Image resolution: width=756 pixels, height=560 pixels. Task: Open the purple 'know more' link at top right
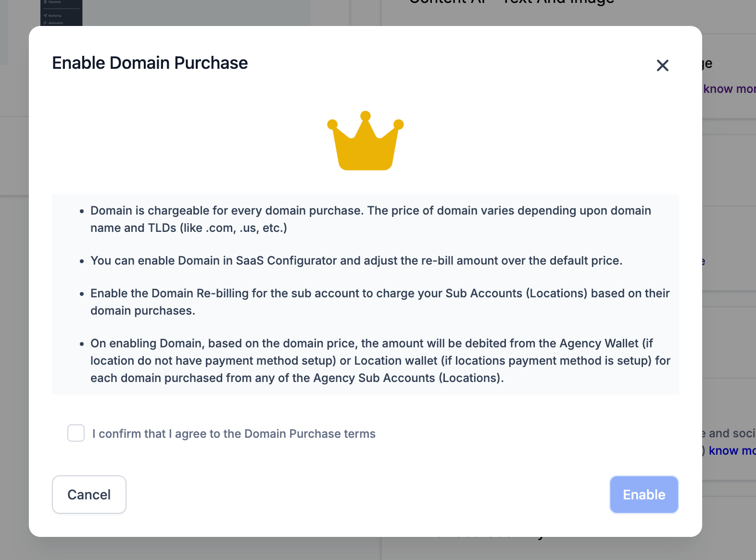[x=729, y=89]
